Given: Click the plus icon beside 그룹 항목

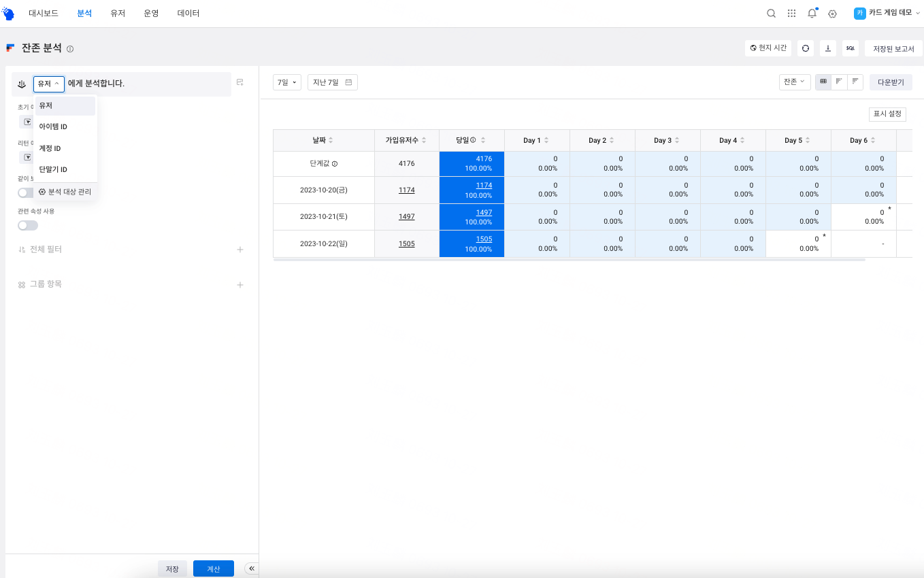Looking at the screenshot, I should tap(240, 284).
